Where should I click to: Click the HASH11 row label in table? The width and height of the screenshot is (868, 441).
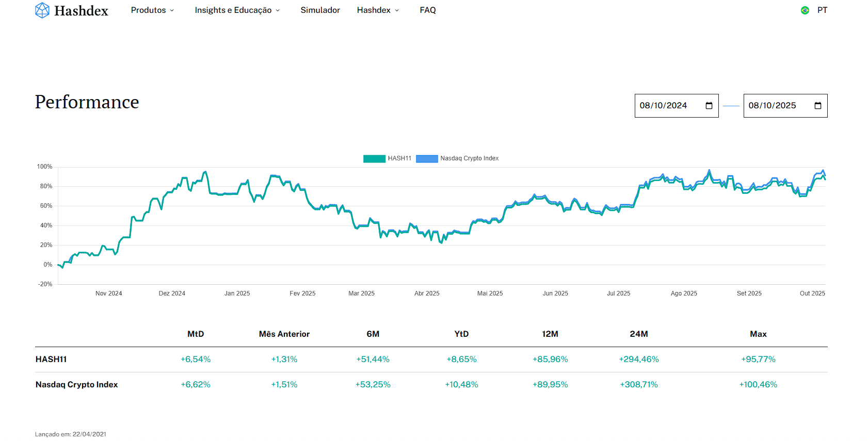(x=51, y=360)
